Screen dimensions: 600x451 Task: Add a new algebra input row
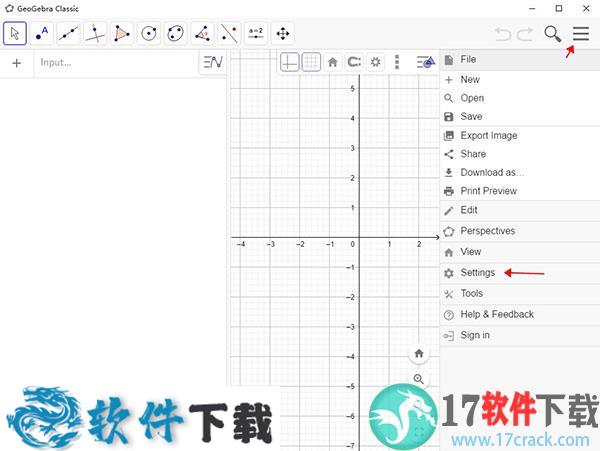(x=16, y=63)
